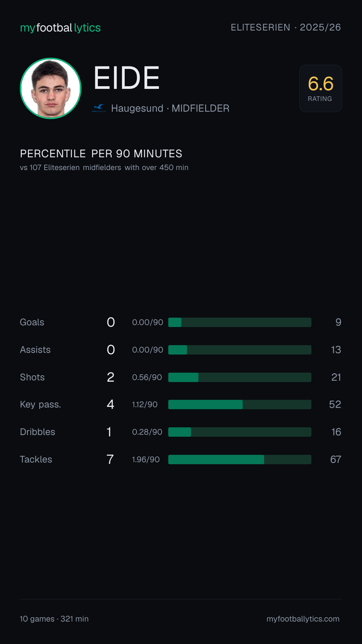This screenshot has width=362, height=644.
Task: Select the Eliteserien 2025/26 label
Action: pyautogui.click(x=286, y=28)
